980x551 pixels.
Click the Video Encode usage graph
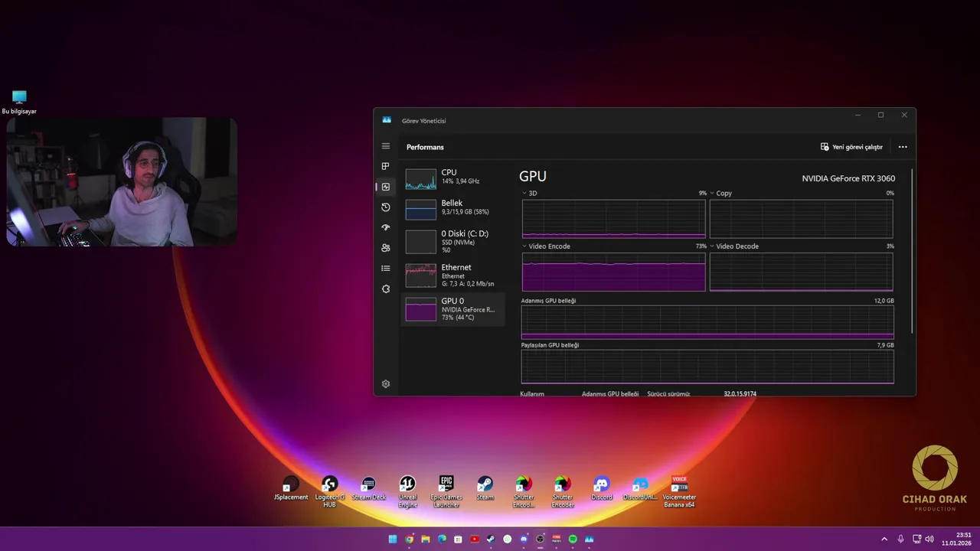[613, 272]
